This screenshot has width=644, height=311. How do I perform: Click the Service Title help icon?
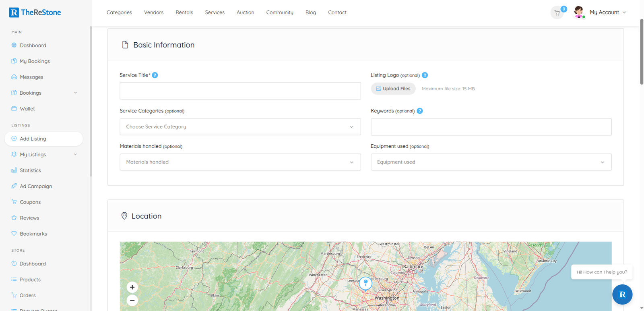tap(155, 75)
